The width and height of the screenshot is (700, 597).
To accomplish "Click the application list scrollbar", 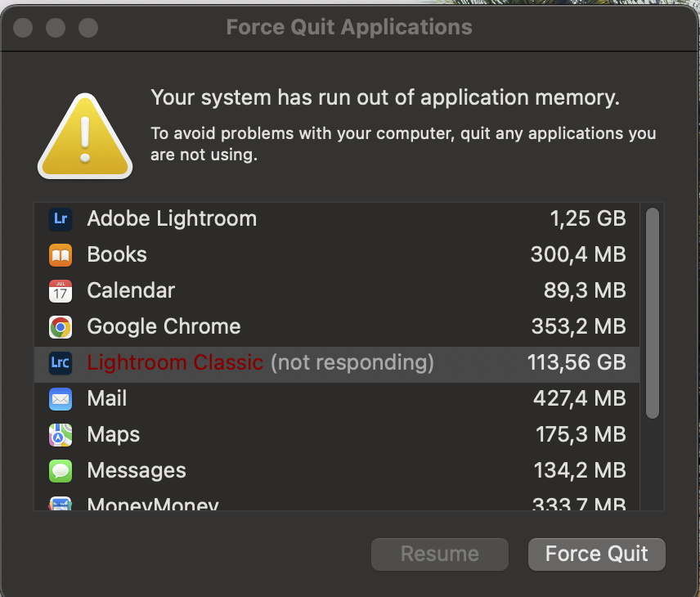I will coord(652,312).
